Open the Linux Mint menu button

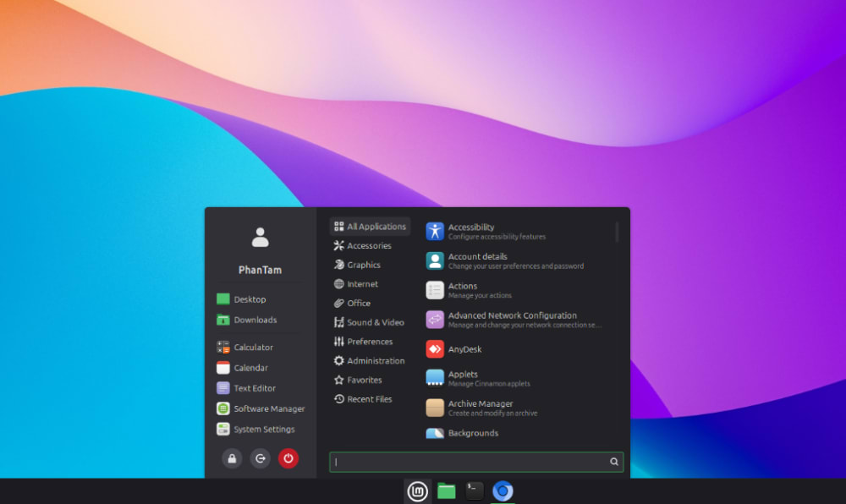click(x=417, y=491)
